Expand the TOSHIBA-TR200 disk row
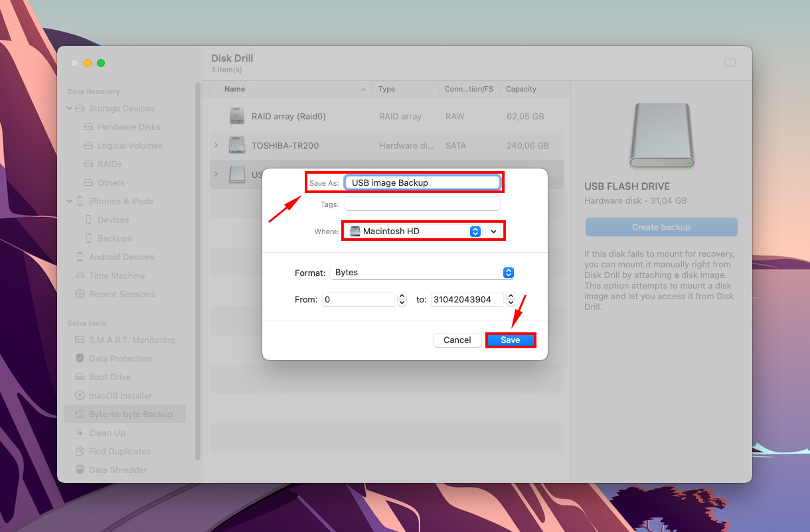This screenshot has width=810, height=532. [214, 145]
